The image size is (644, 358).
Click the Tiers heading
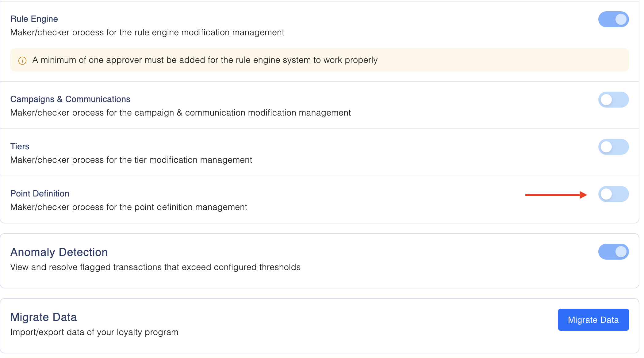pyautogui.click(x=20, y=147)
